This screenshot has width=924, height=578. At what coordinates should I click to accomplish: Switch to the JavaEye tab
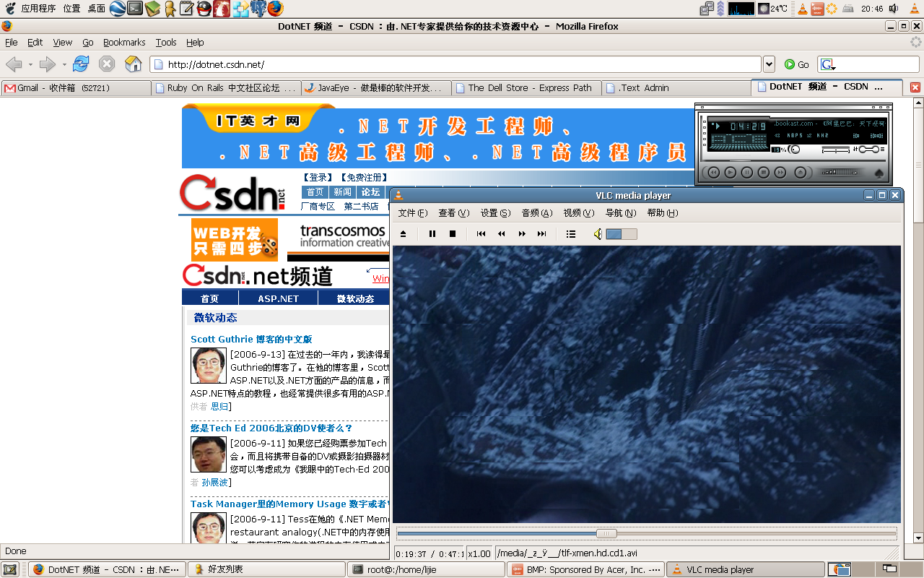tap(375, 87)
